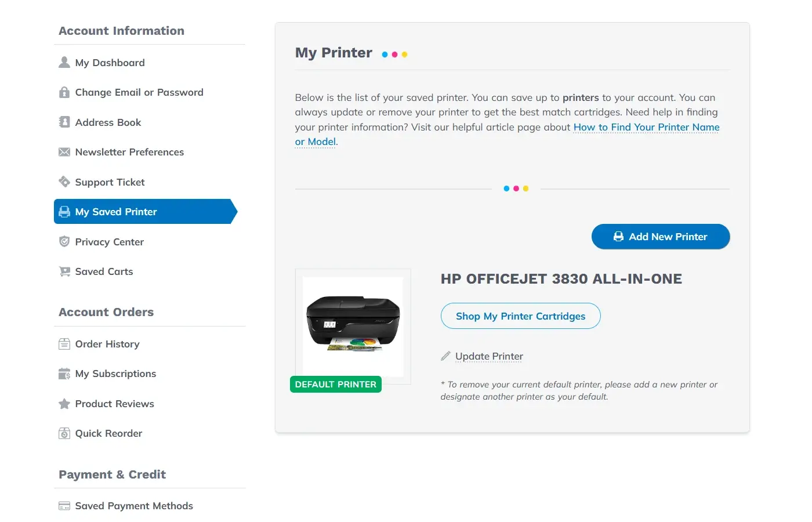Click the Support Ticket icon
Viewport: 812px width, 522px height.
[64, 182]
